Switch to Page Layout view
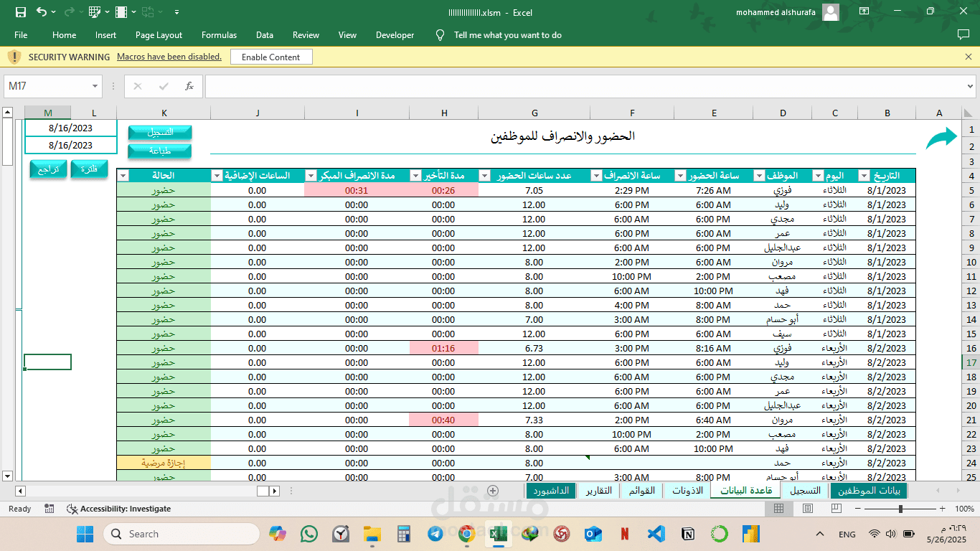 808,509
